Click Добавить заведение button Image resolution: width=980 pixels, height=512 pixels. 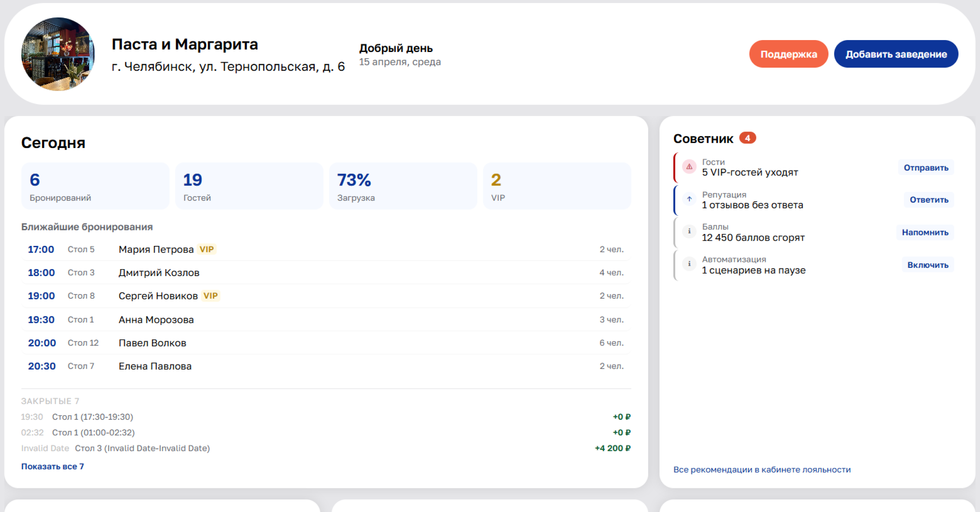tap(896, 54)
